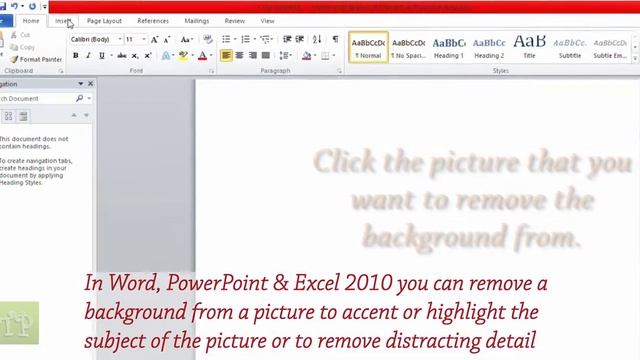Apply numbered list formatting
Screen dimensions: 640x360
[245, 39]
